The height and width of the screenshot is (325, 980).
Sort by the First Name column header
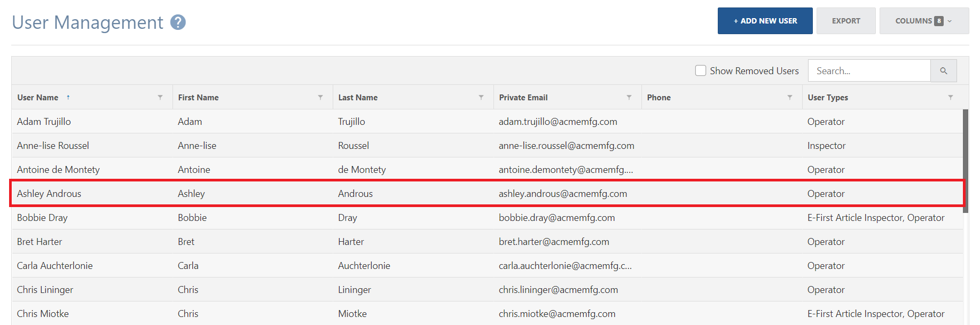198,97
